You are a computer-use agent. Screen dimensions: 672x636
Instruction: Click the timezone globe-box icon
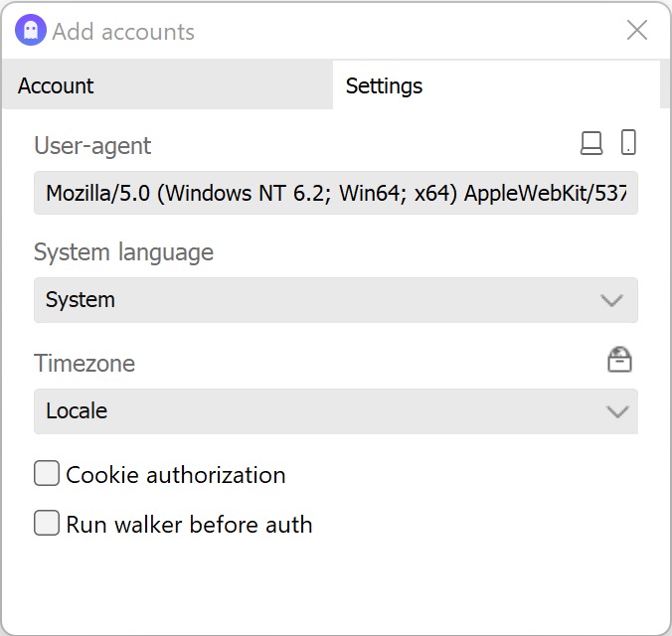pyautogui.click(x=620, y=360)
